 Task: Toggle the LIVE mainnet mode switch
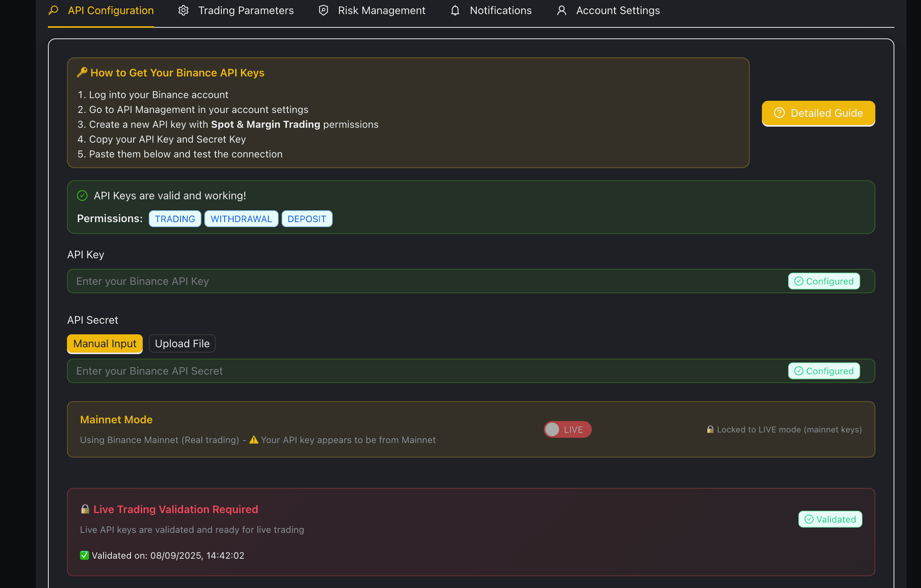click(567, 430)
